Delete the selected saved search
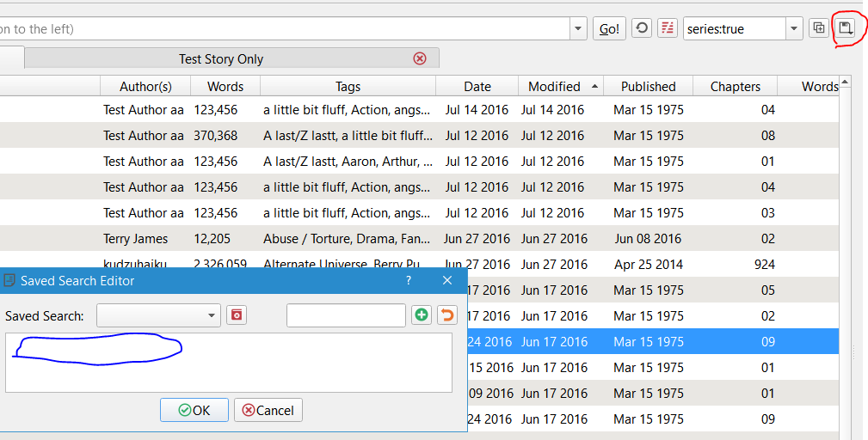 pyautogui.click(x=237, y=315)
